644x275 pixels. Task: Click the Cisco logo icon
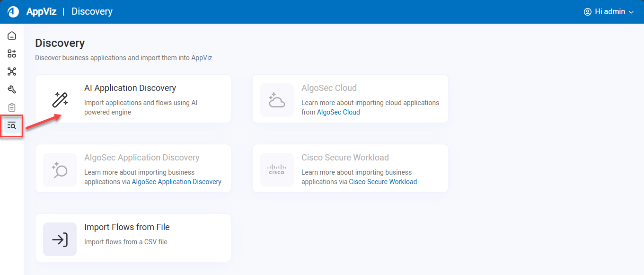pos(277,169)
